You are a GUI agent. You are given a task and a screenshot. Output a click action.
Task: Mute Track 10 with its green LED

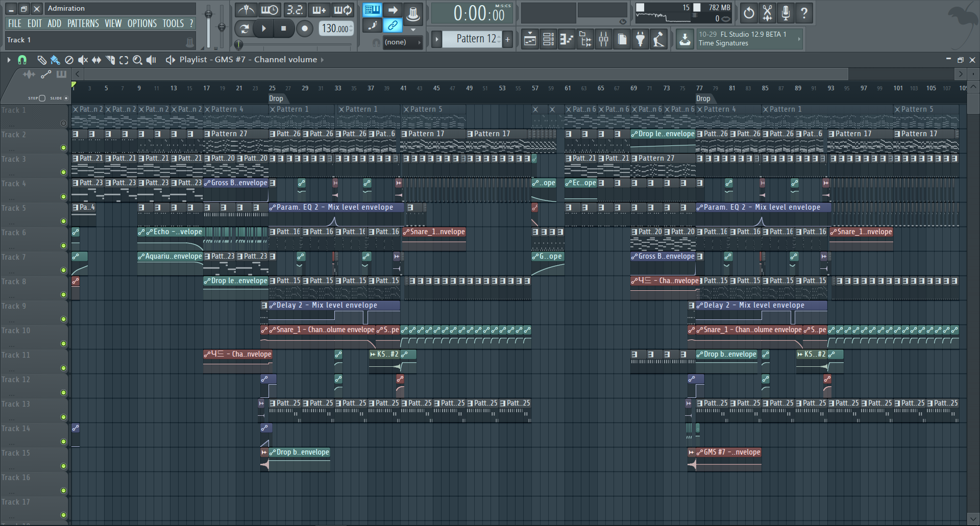tap(63, 344)
